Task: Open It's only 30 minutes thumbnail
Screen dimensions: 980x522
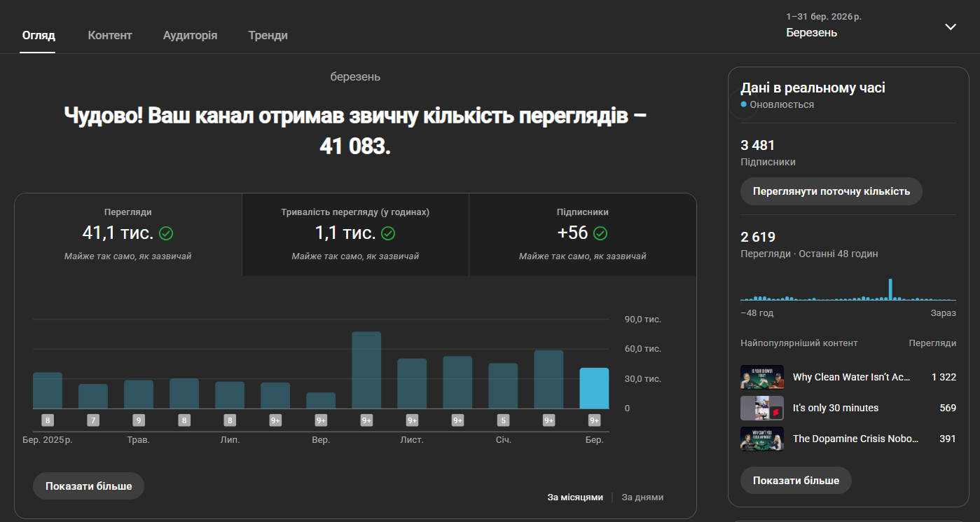Action: point(762,408)
